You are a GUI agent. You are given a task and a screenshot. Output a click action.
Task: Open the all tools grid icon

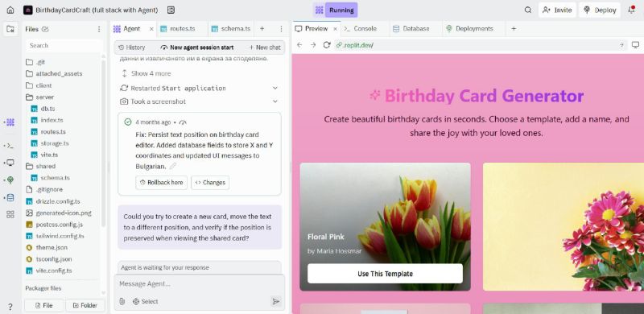click(x=10, y=214)
